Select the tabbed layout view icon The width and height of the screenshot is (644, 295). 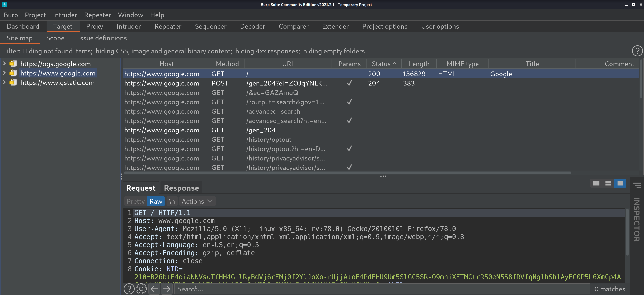click(x=620, y=183)
